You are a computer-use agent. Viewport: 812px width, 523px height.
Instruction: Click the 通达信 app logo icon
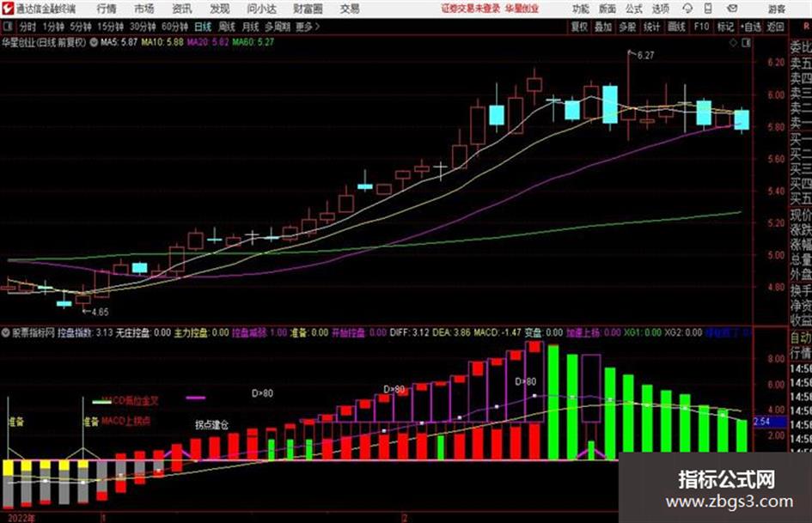[x=7, y=9]
